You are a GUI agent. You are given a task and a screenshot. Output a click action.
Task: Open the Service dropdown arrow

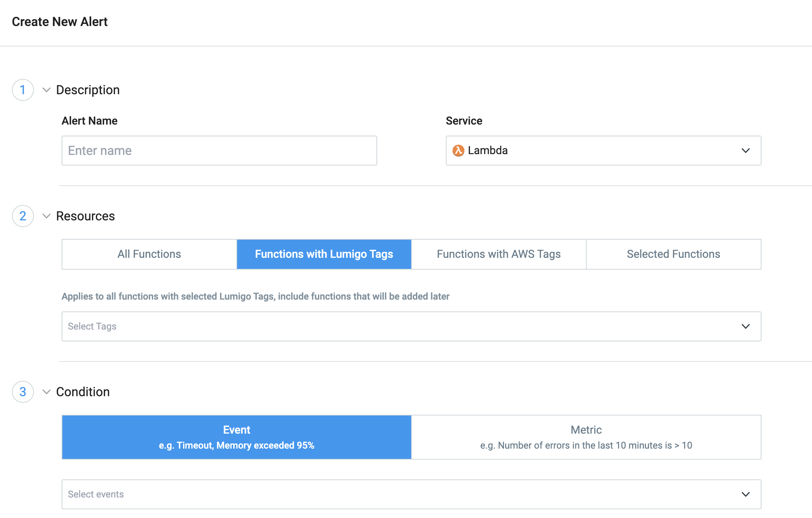[x=745, y=151]
